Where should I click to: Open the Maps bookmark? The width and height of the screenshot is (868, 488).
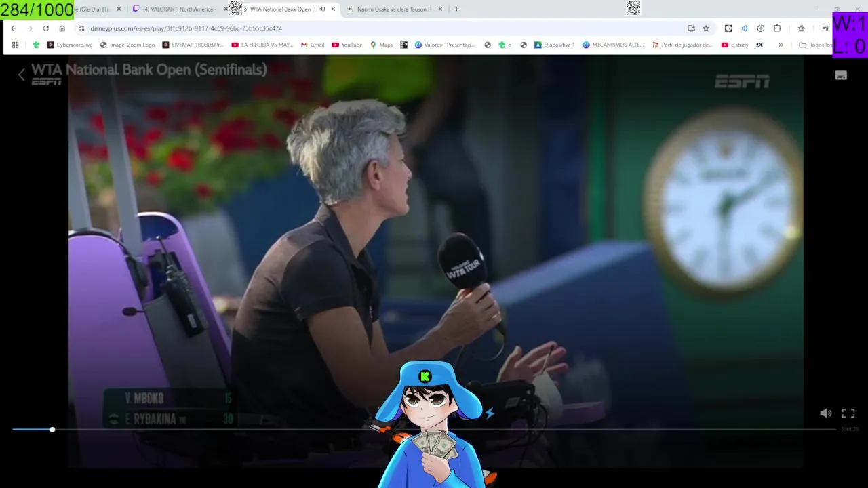click(381, 45)
